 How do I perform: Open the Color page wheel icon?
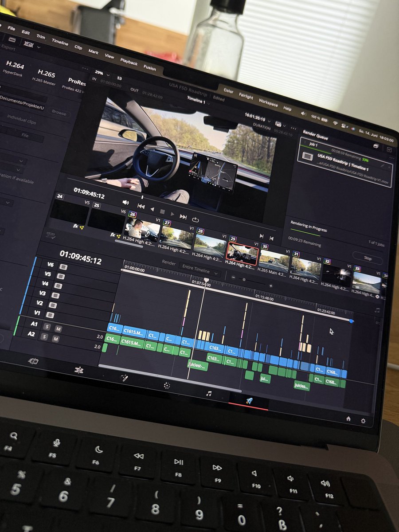[167, 385]
